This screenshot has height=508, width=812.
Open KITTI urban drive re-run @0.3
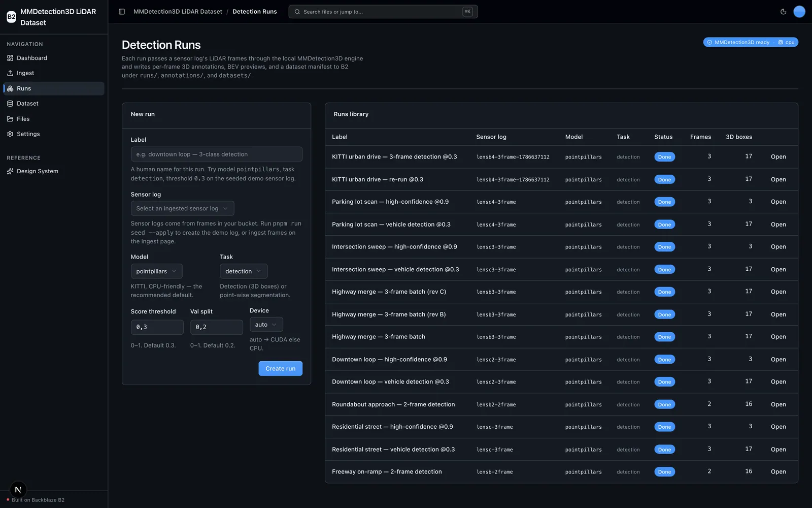point(778,179)
